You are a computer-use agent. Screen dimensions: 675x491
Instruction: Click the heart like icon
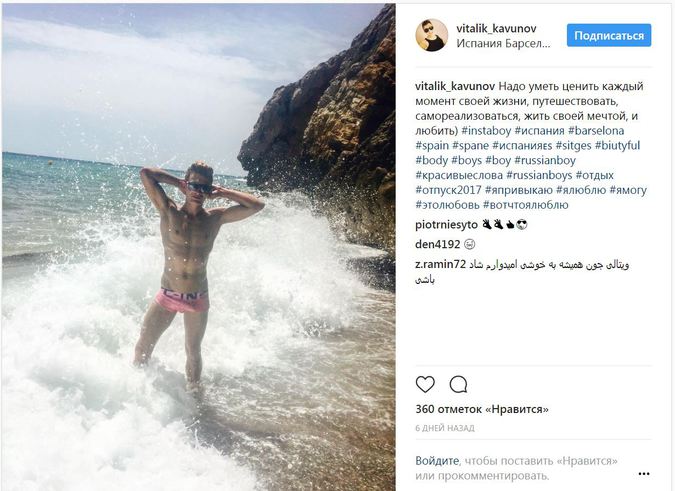[425, 384]
